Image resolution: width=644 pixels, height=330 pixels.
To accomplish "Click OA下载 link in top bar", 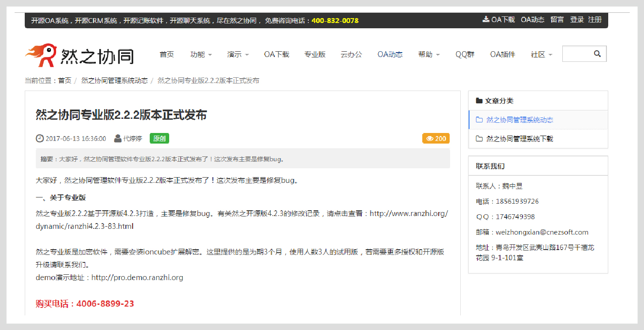I will point(503,19).
